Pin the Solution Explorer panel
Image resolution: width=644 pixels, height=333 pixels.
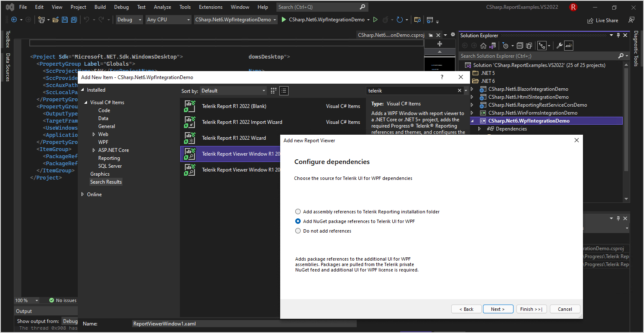[x=618, y=36]
